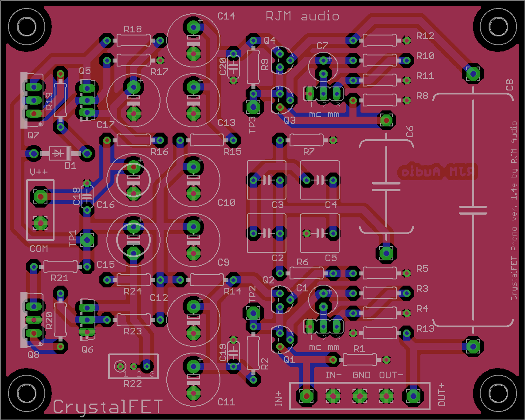Click the R16 resistor label
This screenshot has height=420, width=525.
[159, 152]
